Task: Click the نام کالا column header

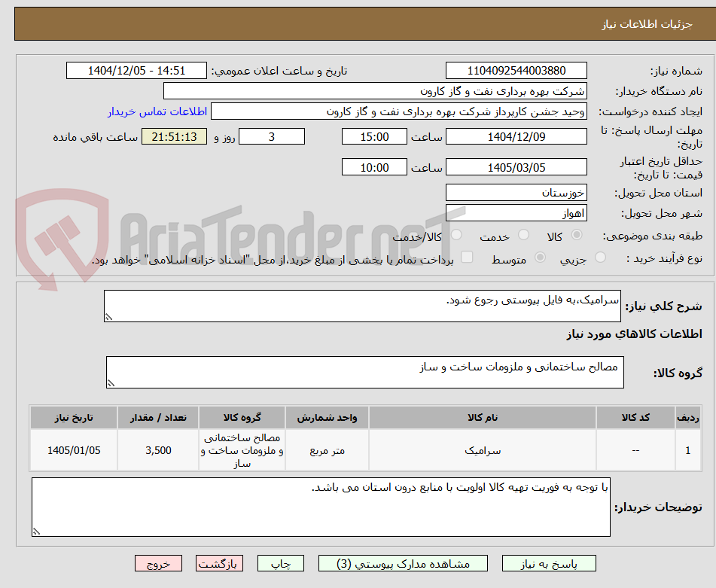Action: click(x=482, y=418)
